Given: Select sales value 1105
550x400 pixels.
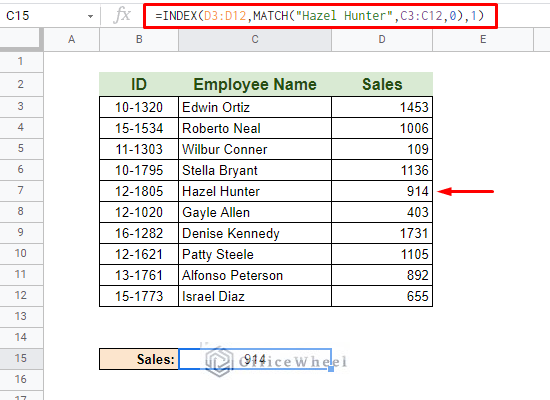Looking at the screenshot, I should tap(382, 254).
